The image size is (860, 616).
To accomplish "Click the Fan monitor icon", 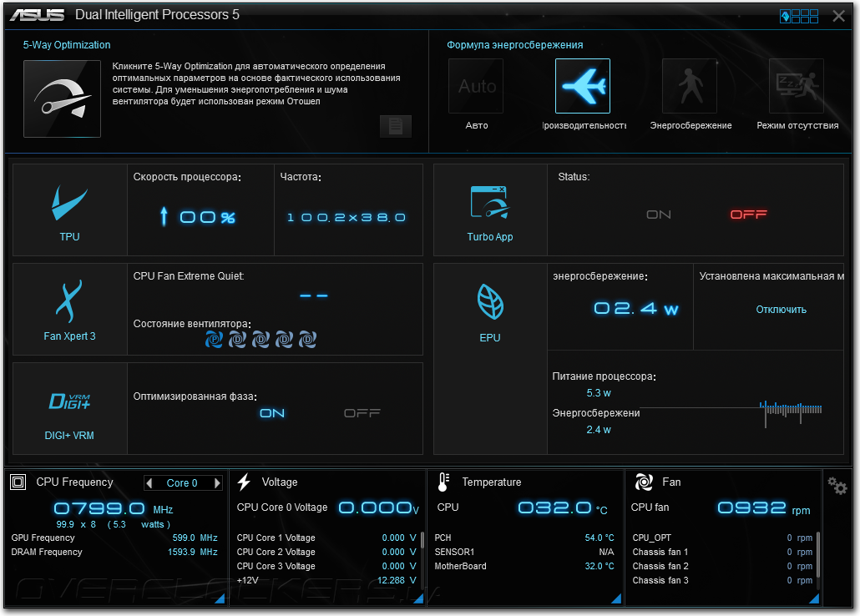I will (644, 482).
